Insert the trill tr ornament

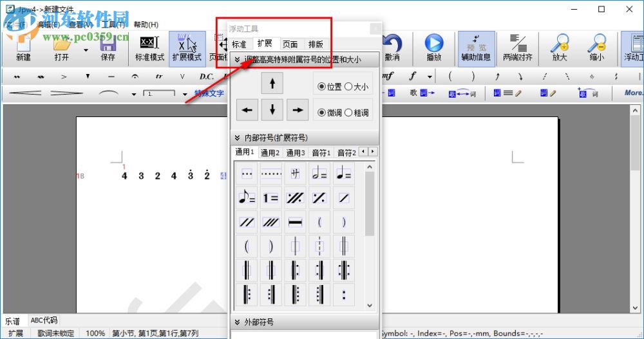tap(159, 77)
